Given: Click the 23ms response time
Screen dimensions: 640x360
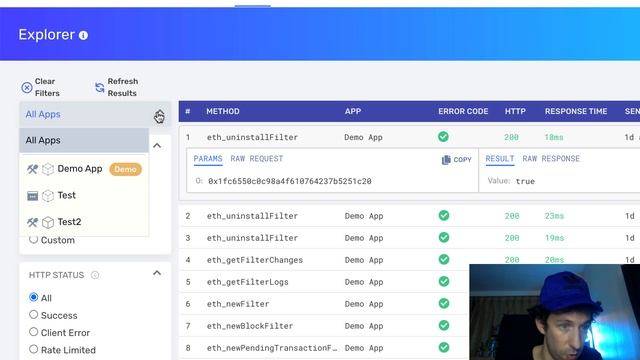Looking at the screenshot, I should click(x=554, y=216).
